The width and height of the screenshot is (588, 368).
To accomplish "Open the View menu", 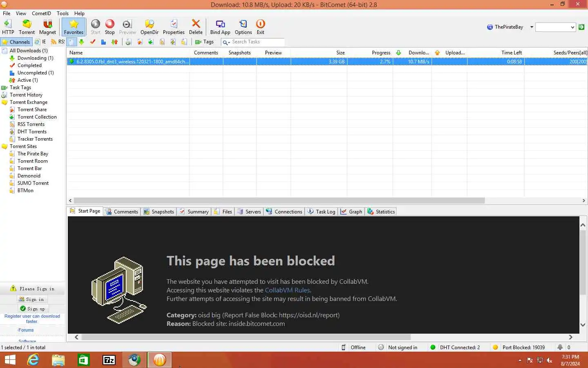I will click(x=21, y=13).
